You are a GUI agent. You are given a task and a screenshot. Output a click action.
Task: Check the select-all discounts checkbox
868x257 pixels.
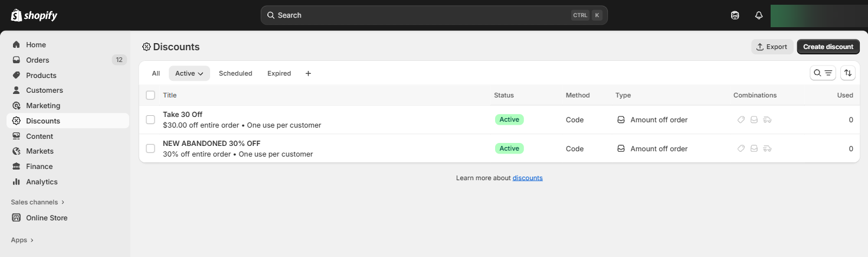tap(150, 95)
